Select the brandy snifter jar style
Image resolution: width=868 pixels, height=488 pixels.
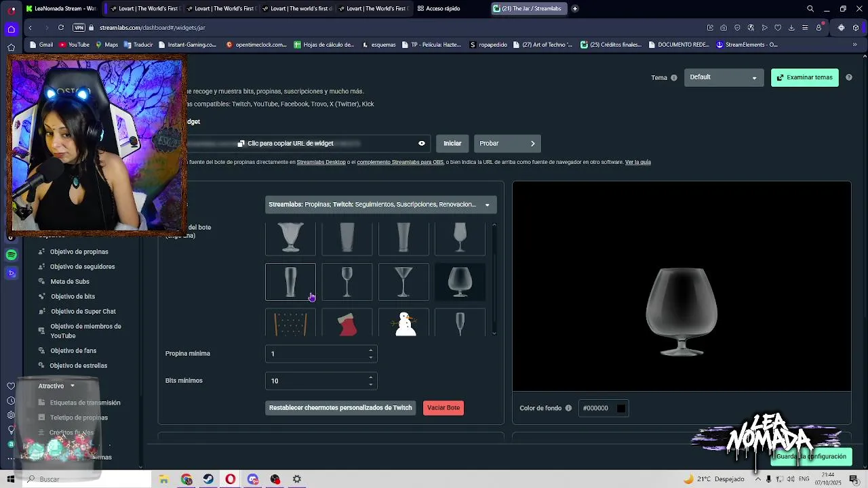460,281
